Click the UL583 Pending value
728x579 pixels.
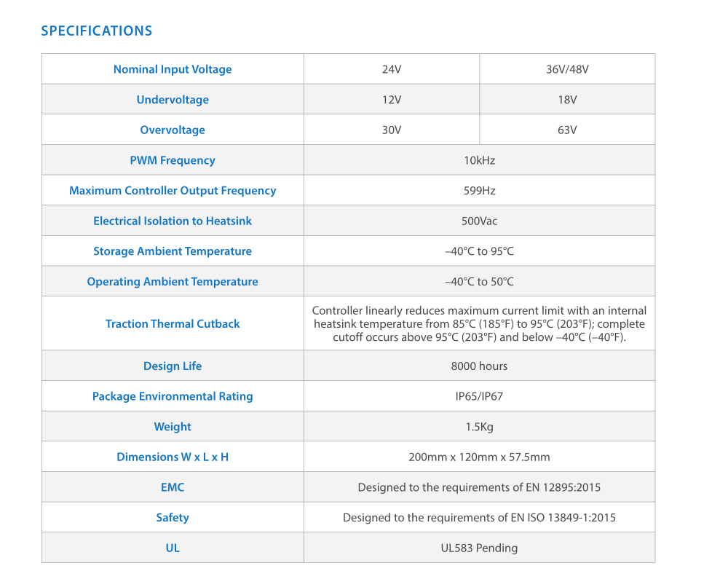pos(479,548)
